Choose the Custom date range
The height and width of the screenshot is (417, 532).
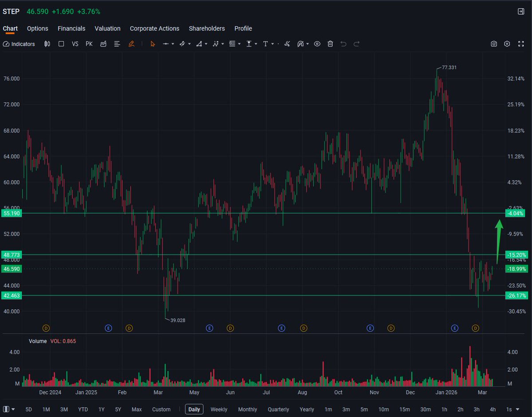pos(162,409)
